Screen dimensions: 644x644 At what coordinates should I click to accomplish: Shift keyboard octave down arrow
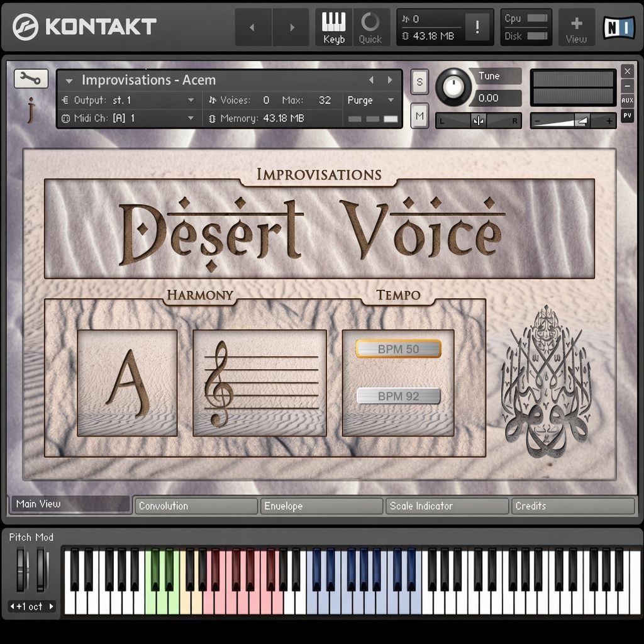[x=13, y=606]
